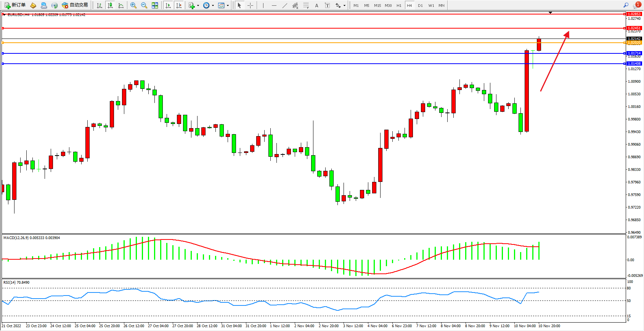The image size is (644, 331).
Task: Toggle chart shift from right border
Action: coord(178,5)
